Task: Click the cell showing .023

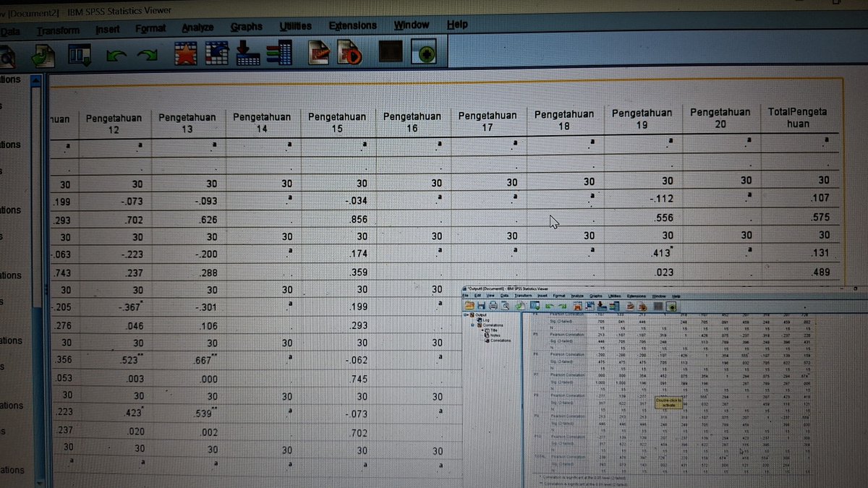Action: pyautogui.click(x=664, y=273)
